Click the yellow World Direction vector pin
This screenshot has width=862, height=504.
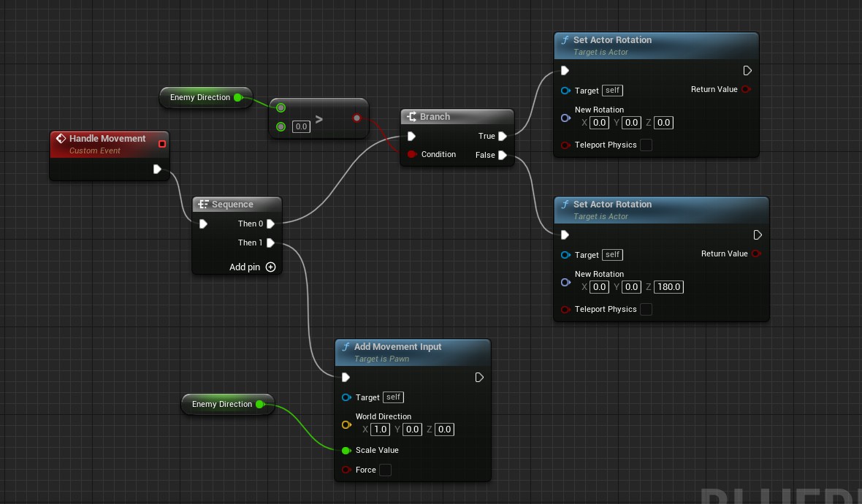pos(346,424)
